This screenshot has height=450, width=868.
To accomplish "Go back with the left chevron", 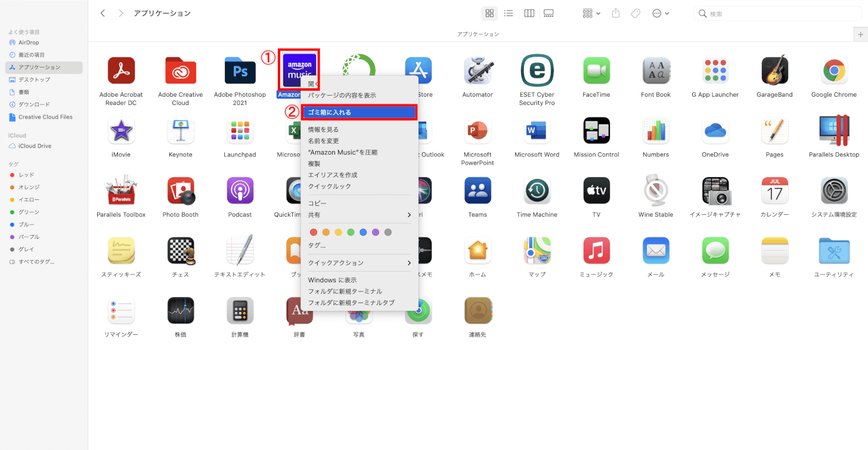I will tap(103, 13).
